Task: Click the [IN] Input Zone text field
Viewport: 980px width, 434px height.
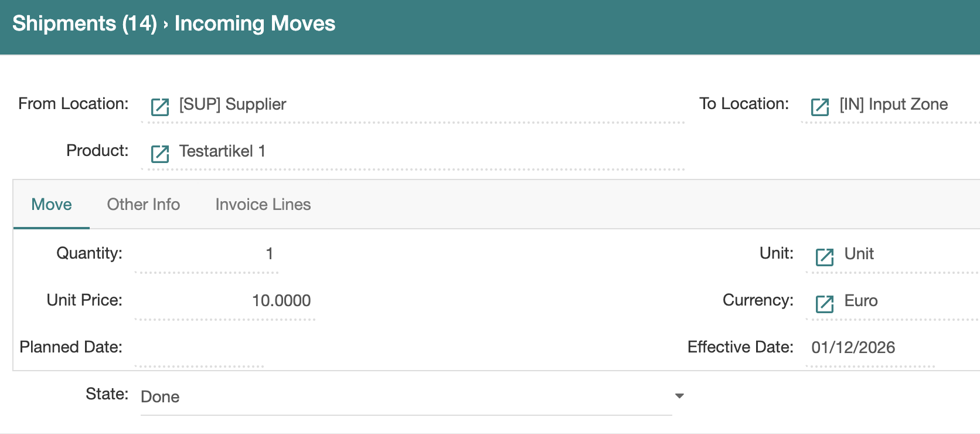Action: [903, 104]
